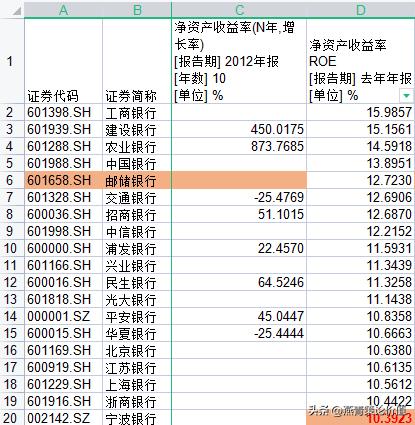Select cell 交通银行

pos(137,197)
